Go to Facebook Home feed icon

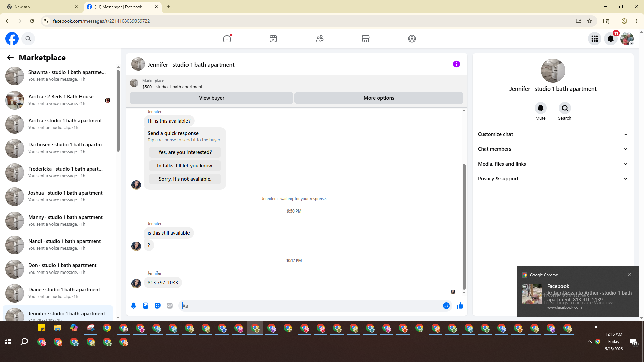pyautogui.click(x=227, y=39)
